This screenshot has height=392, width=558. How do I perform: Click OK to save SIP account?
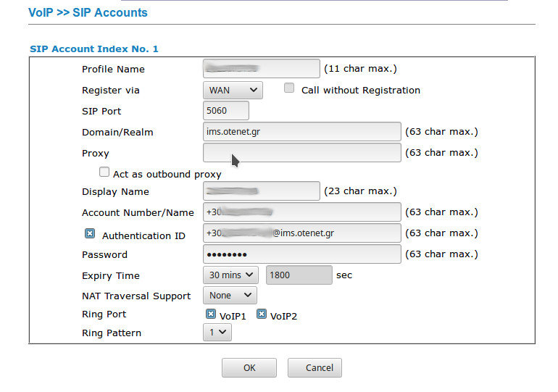point(249,367)
